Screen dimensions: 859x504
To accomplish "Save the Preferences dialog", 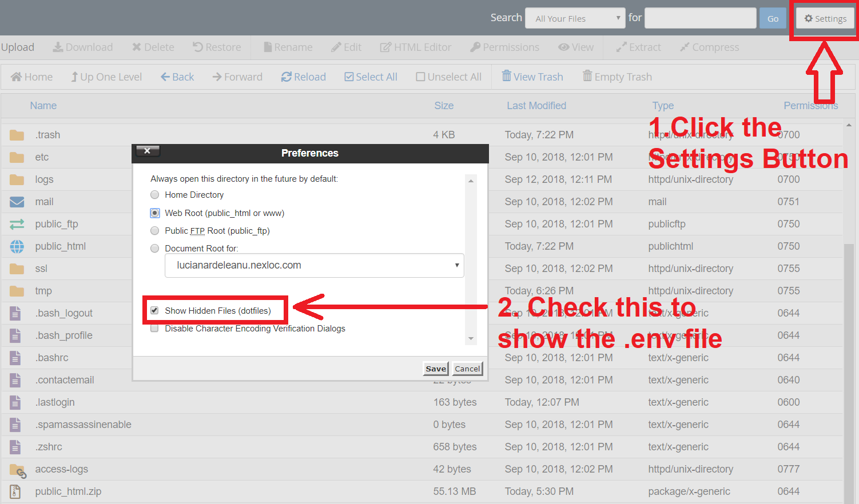I will pyautogui.click(x=436, y=369).
